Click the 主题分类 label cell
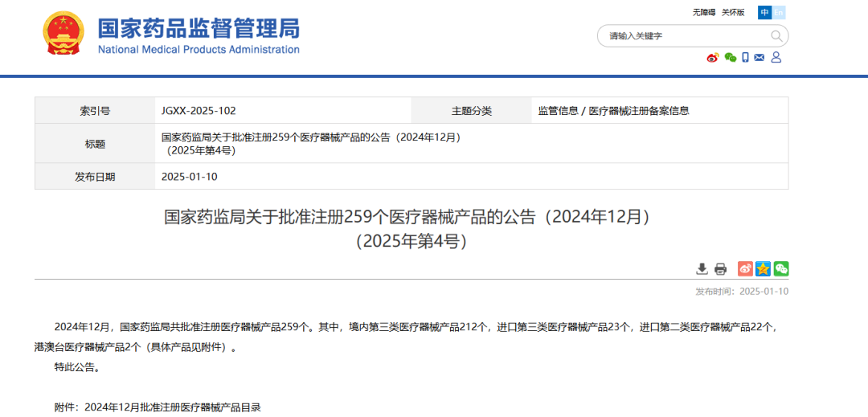The image size is (868, 417). tap(472, 111)
